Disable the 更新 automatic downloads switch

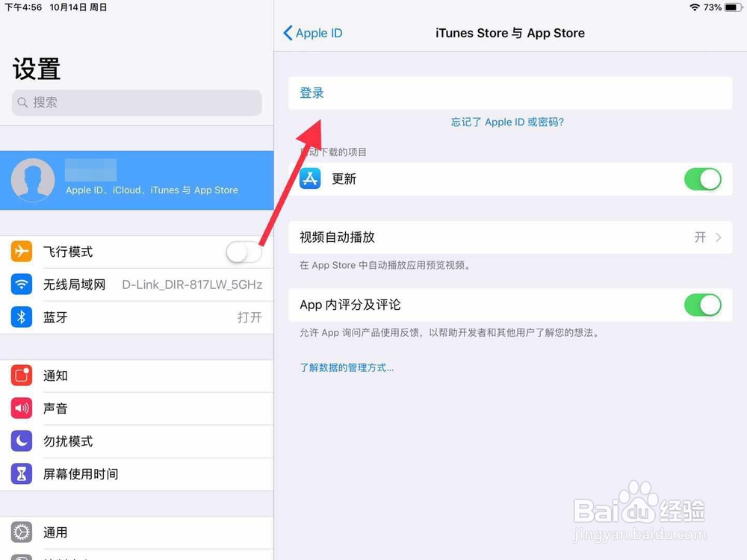point(703,179)
